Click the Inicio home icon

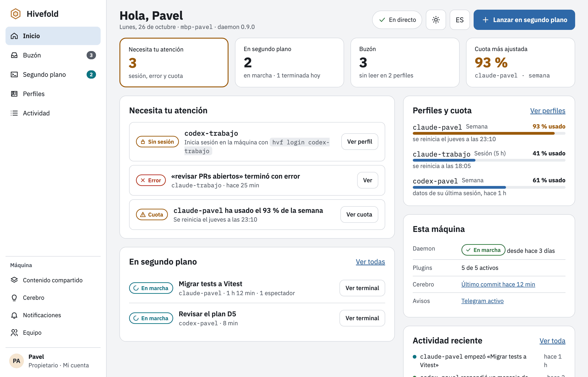pos(14,36)
